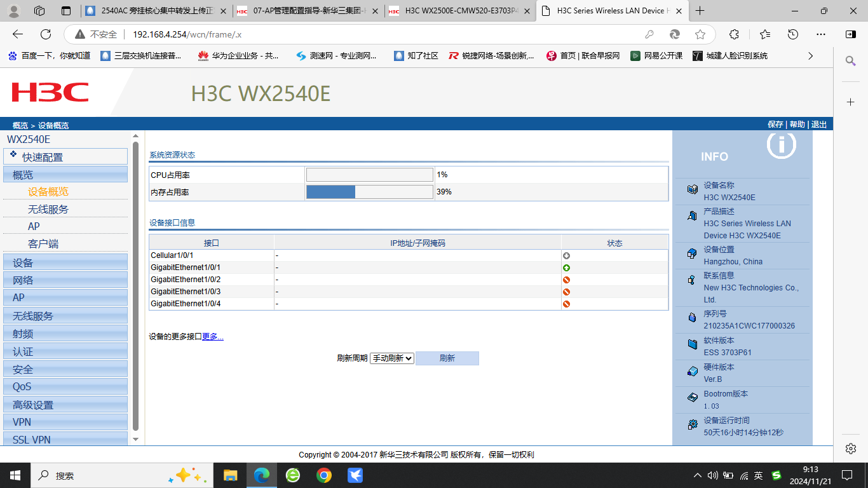Click the navigation panel scrollbar down arrow
868x488 pixels.
[x=135, y=439]
